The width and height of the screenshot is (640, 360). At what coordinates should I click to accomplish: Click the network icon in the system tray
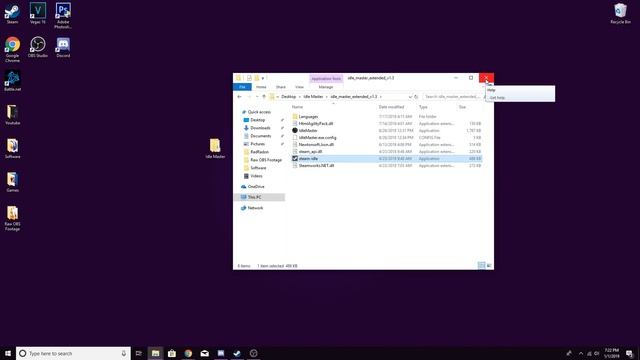point(589,353)
